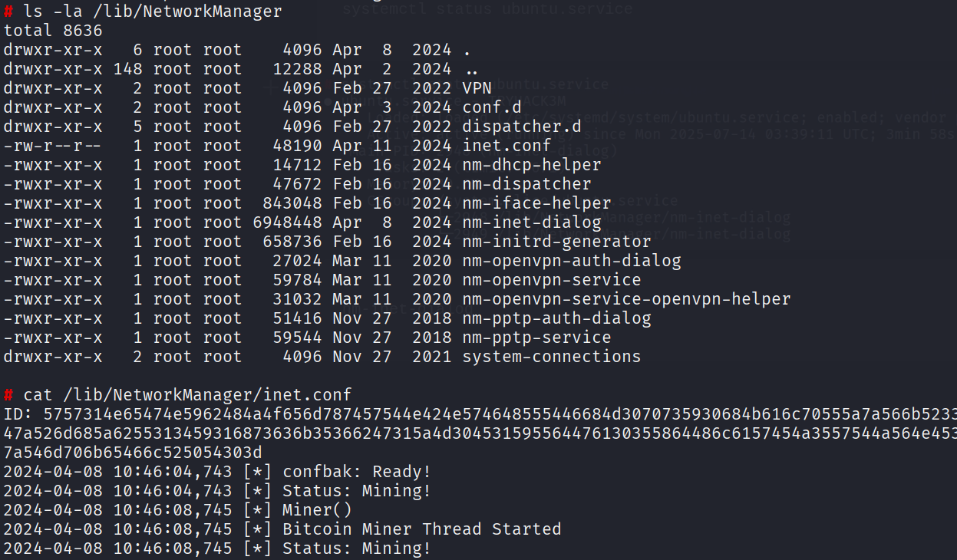Click the nm-pptp-service file entry
This screenshot has width=957, height=560.
pyautogui.click(x=536, y=338)
